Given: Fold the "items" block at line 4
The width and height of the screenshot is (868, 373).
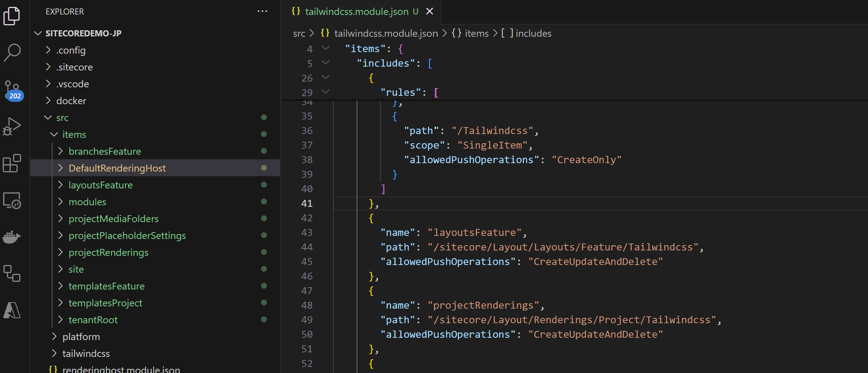Looking at the screenshot, I should pyautogui.click(x=326, y=48).
